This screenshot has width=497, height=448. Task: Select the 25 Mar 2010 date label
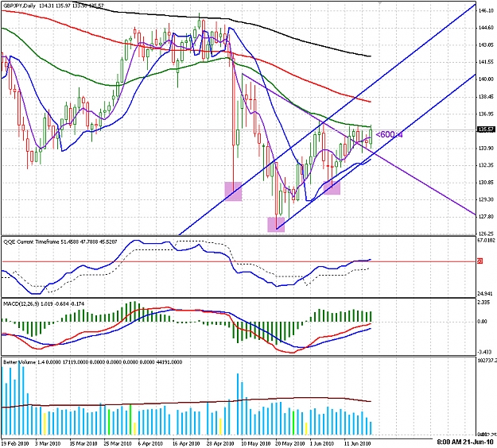(118, 443)
